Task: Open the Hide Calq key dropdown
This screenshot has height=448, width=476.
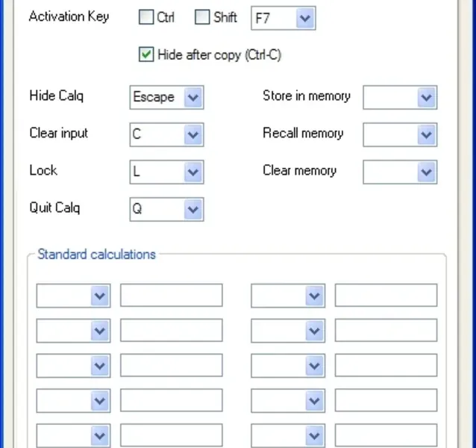Action: pyautogui.click(x=192, y=97)
